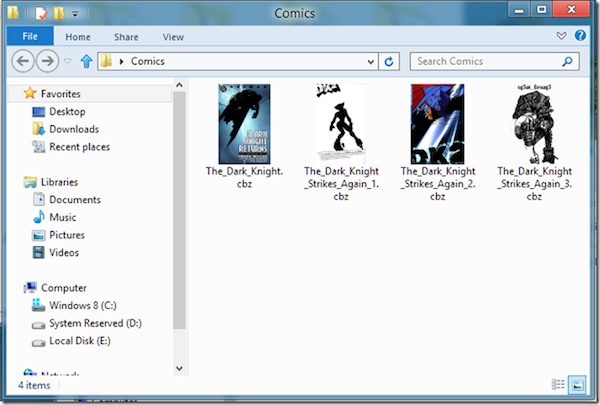Open the File menu

point(30,36)
